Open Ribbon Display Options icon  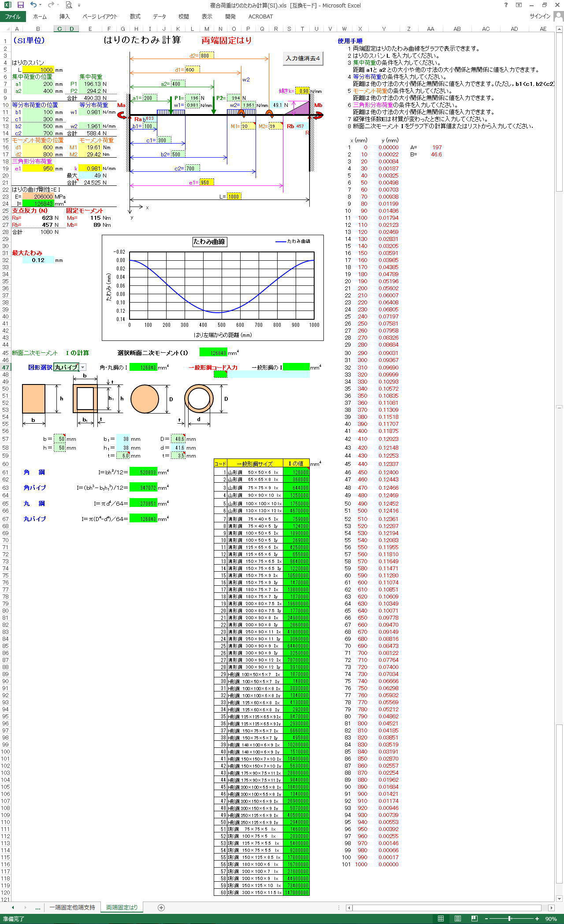click(x=519, y=5)
